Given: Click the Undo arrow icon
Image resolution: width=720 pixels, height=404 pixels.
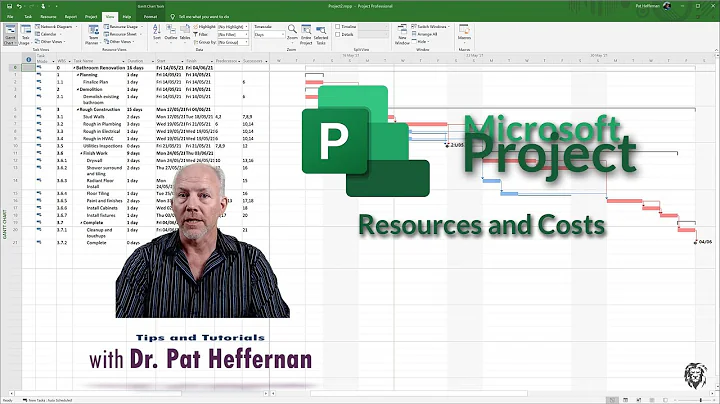Looking at the screenshot, I should (19, 6).
